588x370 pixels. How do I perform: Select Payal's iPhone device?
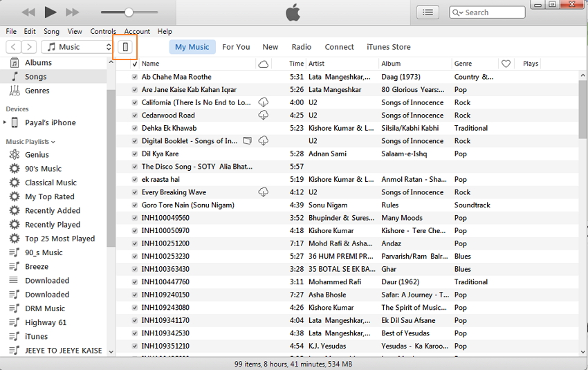tap(50, 122)
